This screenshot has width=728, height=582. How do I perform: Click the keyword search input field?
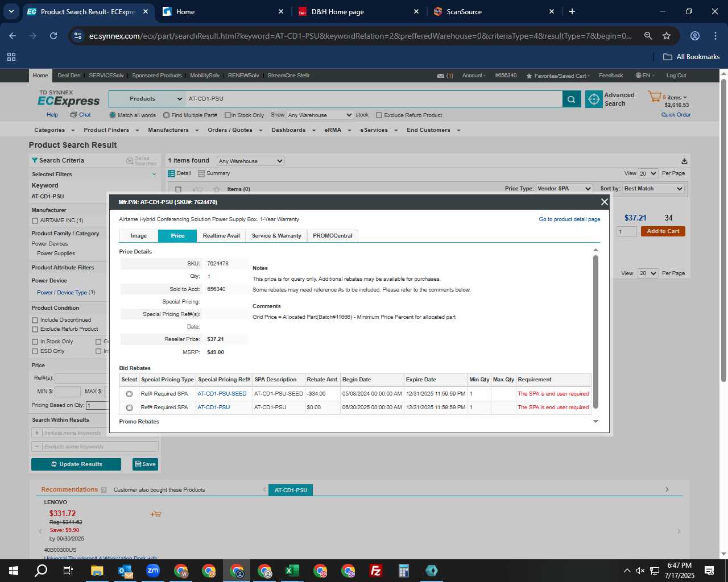(374, 99)
